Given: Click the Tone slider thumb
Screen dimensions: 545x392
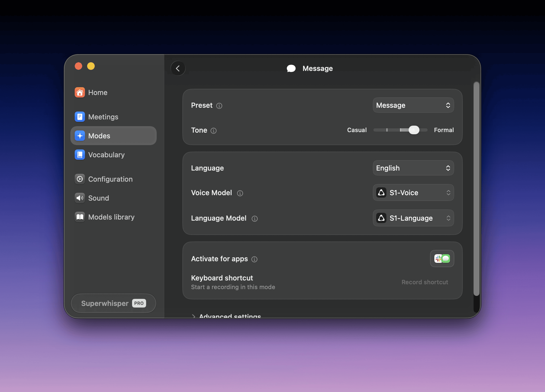Looking at the screenshot, I should tap(414, 130).
